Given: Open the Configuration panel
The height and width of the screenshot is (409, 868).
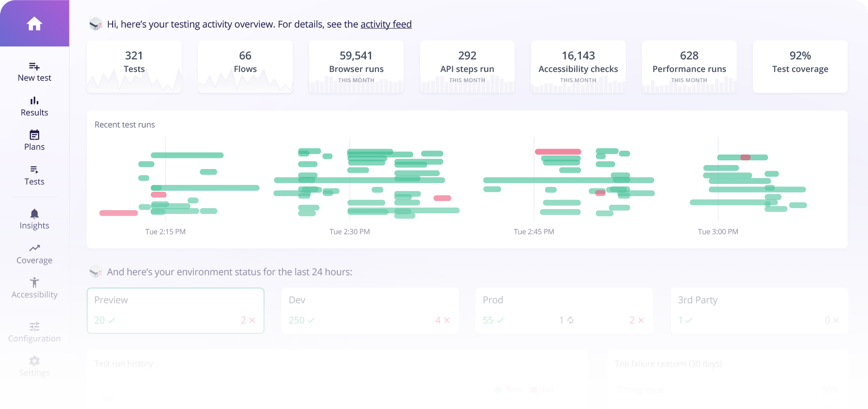Looking at the screenshot, I should [x=34, y=331].
